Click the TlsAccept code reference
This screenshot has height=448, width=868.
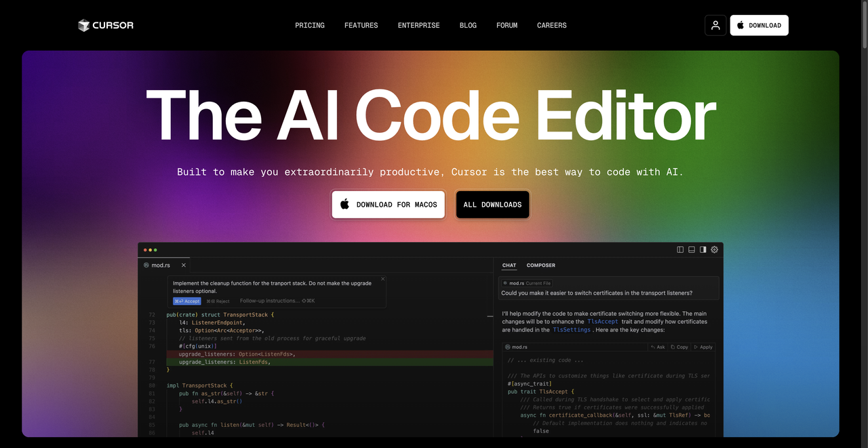pos(603,322)
